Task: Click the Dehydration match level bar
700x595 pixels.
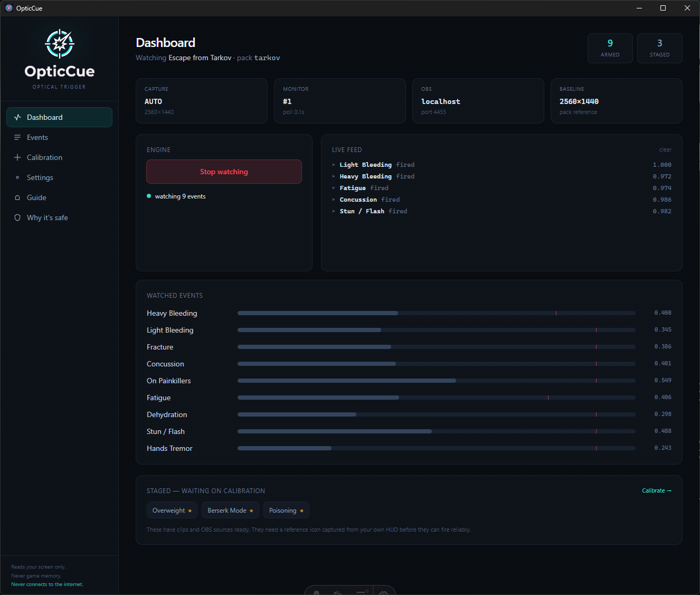Action: 437,414
